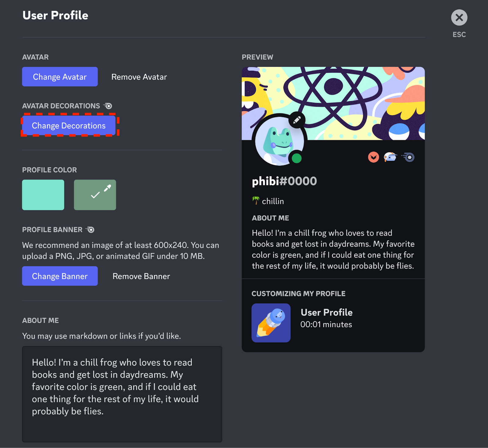The image size is (488, 448).
Task: Click into the About Me text box
Action: [x=122, y=394]
